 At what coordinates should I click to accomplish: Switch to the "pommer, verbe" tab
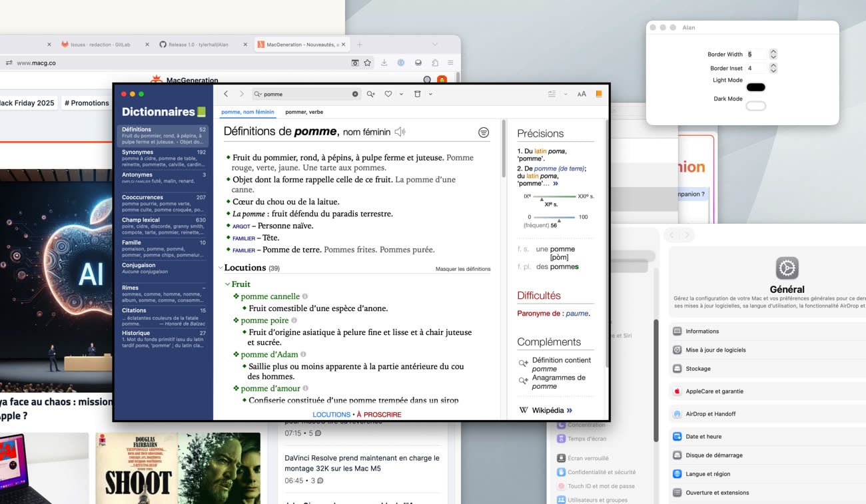tap(304, 112)
